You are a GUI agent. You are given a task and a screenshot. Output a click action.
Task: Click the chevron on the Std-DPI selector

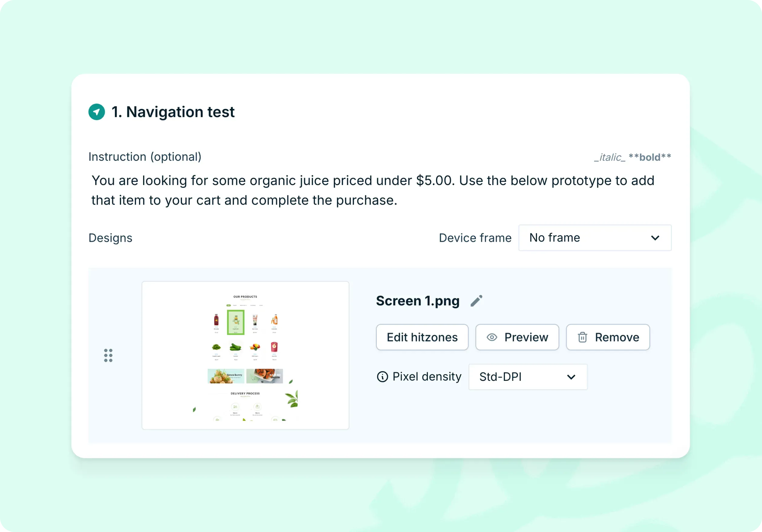pos(571,377)
